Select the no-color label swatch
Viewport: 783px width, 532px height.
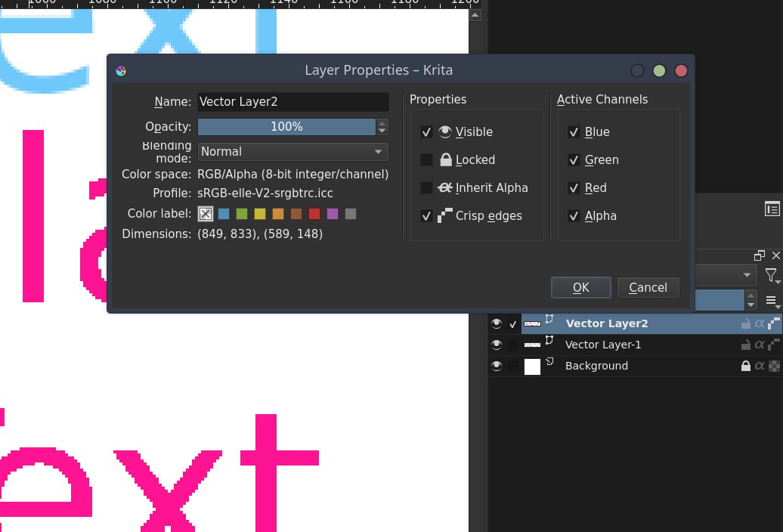point(206,214)
